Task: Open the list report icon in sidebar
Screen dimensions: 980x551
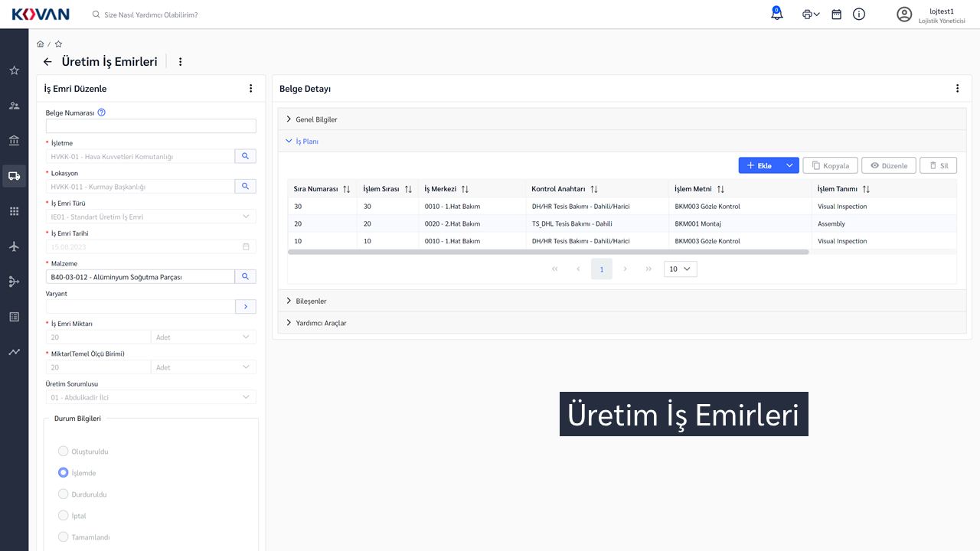Action: 14,317
